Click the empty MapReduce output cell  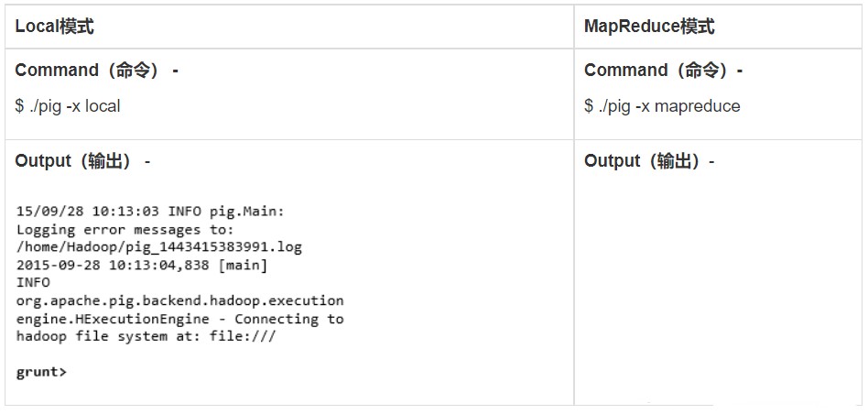coord(719,293)
